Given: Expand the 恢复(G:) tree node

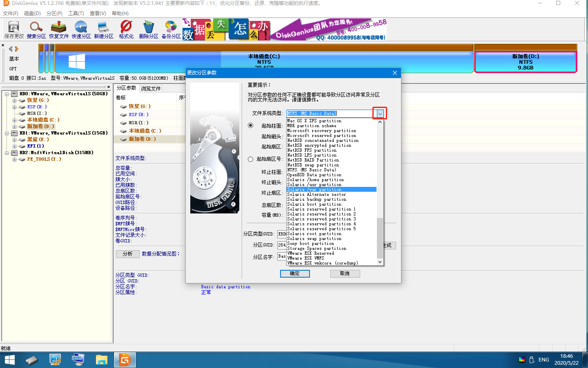Looking at the screenshot, I should (x=14, y=100).
